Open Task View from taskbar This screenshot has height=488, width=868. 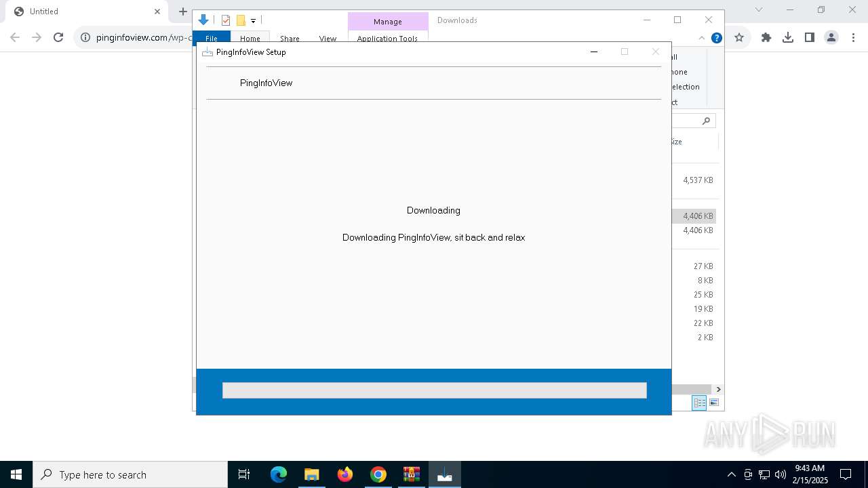point(244,474)
